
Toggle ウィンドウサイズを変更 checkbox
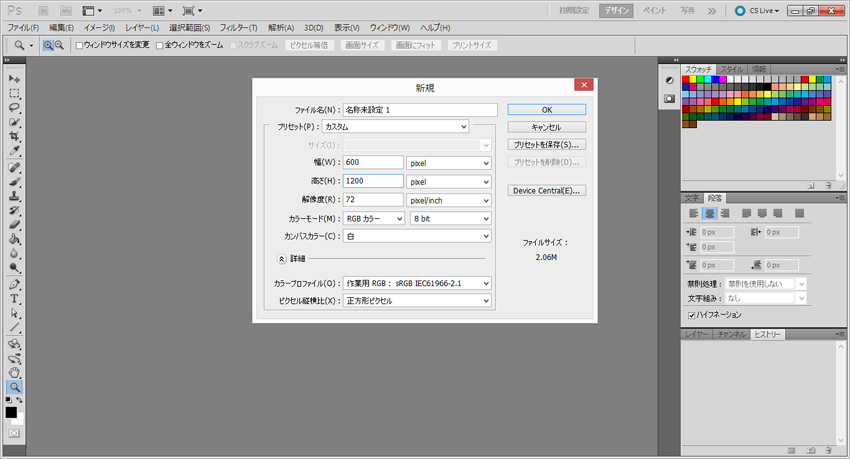79,46
